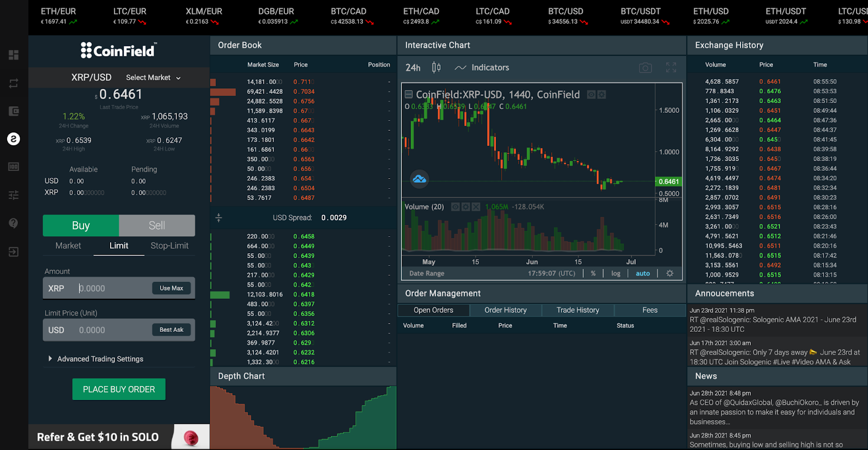Hide the CoinField:XRP-USD series with eye icon
The image size is (868, 450).
click(591, 94)
